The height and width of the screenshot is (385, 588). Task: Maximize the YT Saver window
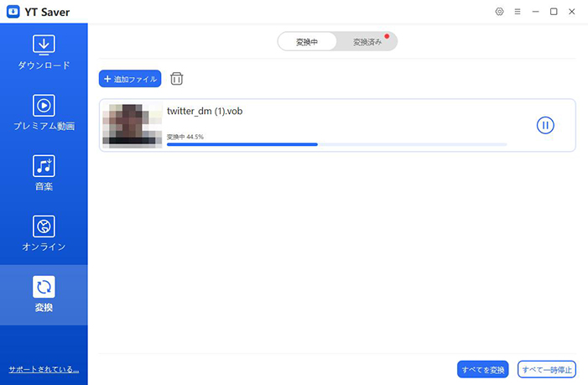[554, 12]
